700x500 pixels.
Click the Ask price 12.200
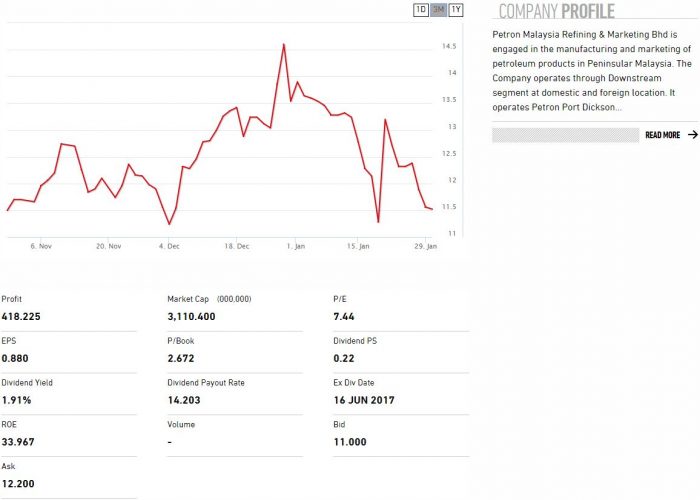coord(18,484)
